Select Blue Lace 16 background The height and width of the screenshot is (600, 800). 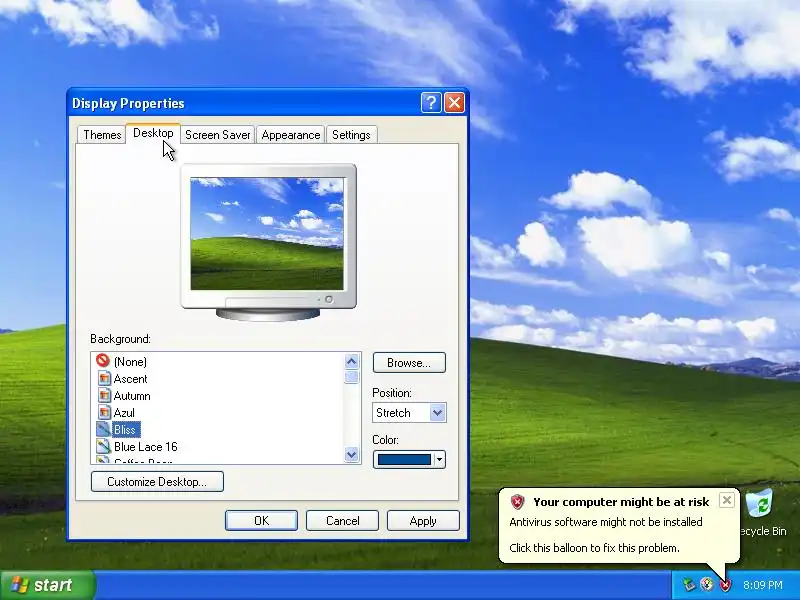click(x=145, y=447)
